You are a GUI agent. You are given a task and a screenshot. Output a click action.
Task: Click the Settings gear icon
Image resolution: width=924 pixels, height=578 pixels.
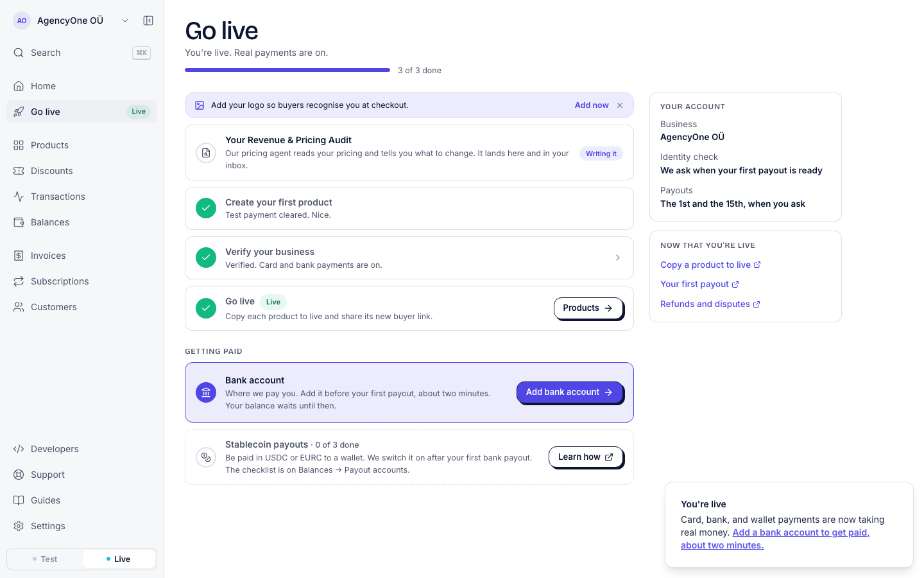(19, 526)
